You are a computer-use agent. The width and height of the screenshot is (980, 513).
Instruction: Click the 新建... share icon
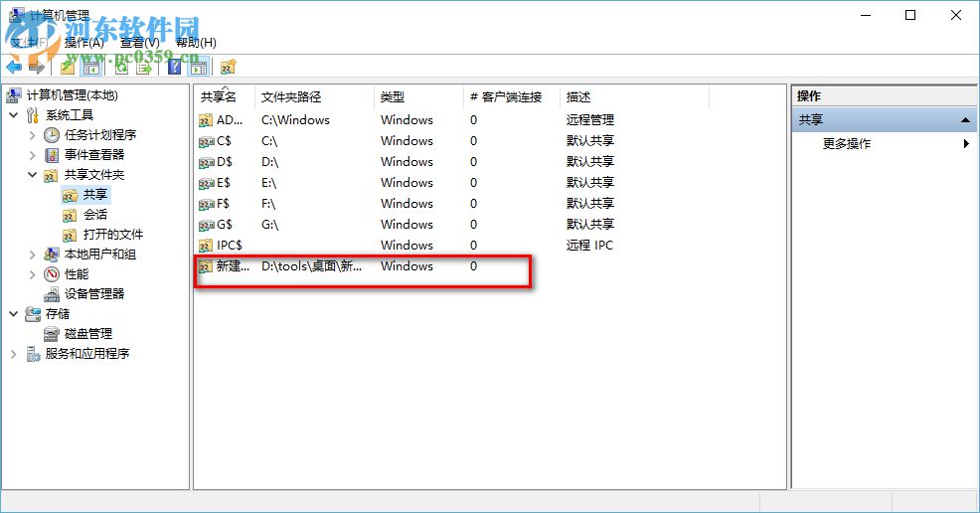pos(207,266)
